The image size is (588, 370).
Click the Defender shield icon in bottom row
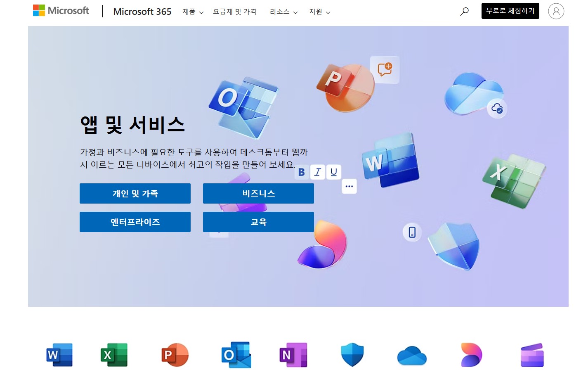point(352,355)
